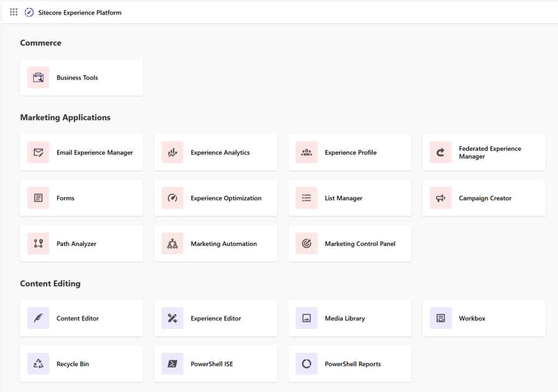Open the Experience Editor label
The image size is (558, 392).
[216, 318]
